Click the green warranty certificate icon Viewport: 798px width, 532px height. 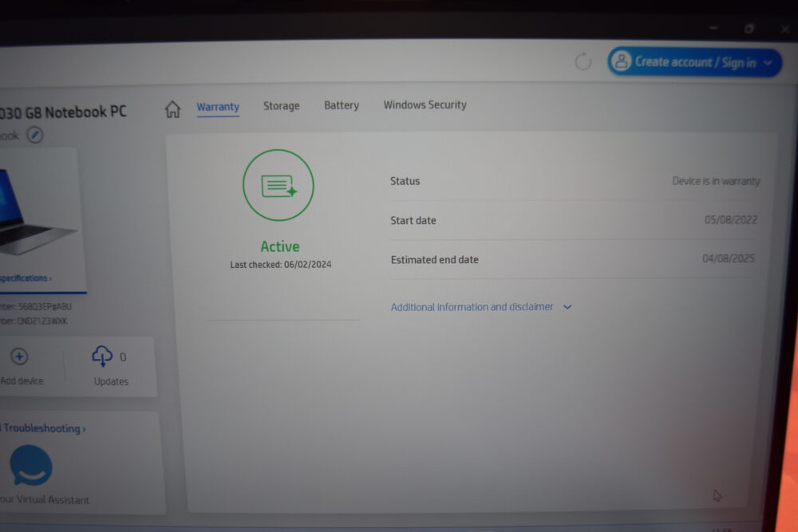point(278,185)
